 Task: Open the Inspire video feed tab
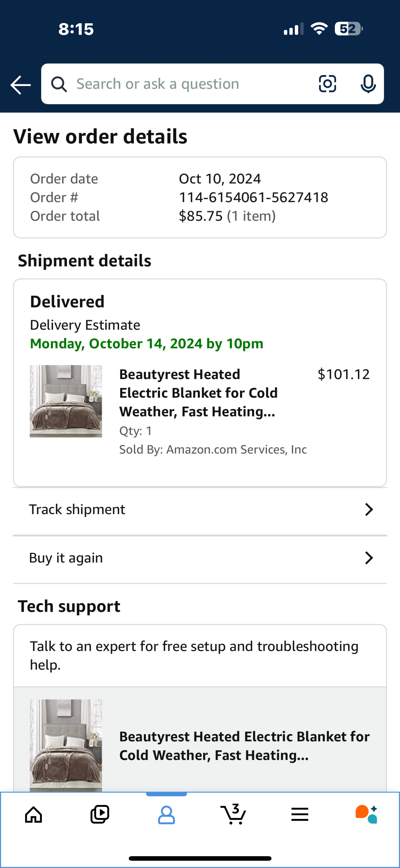(100, 815)
